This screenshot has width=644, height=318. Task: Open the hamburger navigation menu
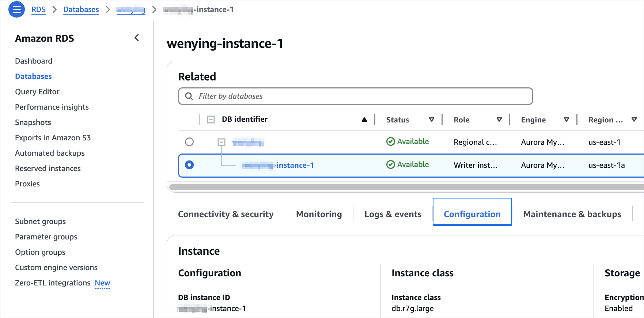(16, 10)
